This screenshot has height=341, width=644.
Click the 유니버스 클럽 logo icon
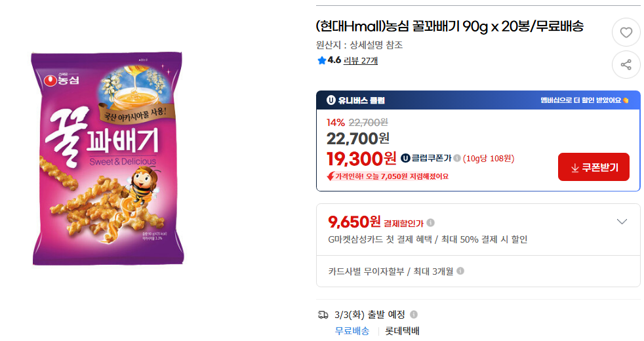331,100
